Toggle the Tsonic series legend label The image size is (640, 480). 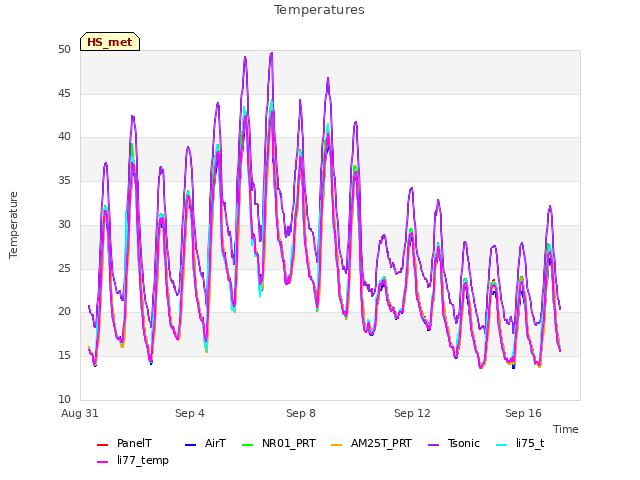click(x=464, y=443)
